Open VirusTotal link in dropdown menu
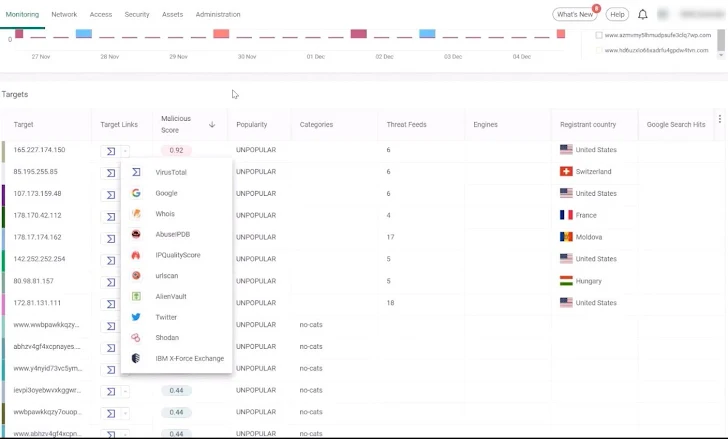 170,172
